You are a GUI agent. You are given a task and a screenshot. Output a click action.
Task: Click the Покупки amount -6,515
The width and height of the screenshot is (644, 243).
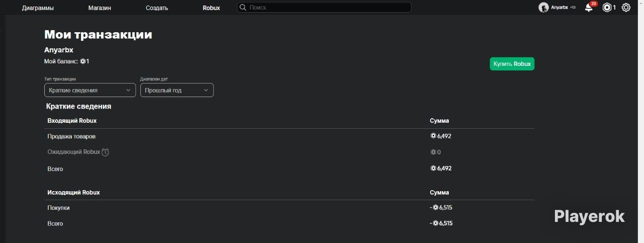pyautogui.click(x=441, y=207)
